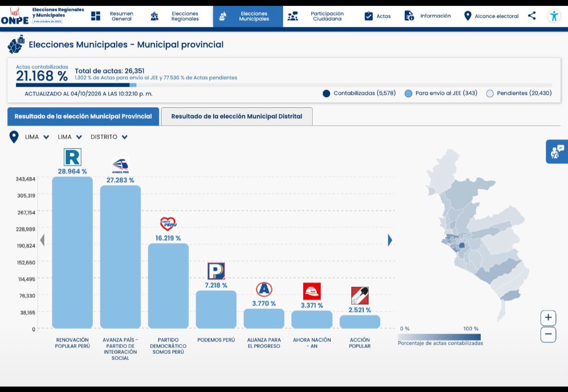Click the Información document icon
Viewport: 568px width, 392px height.
409,16
